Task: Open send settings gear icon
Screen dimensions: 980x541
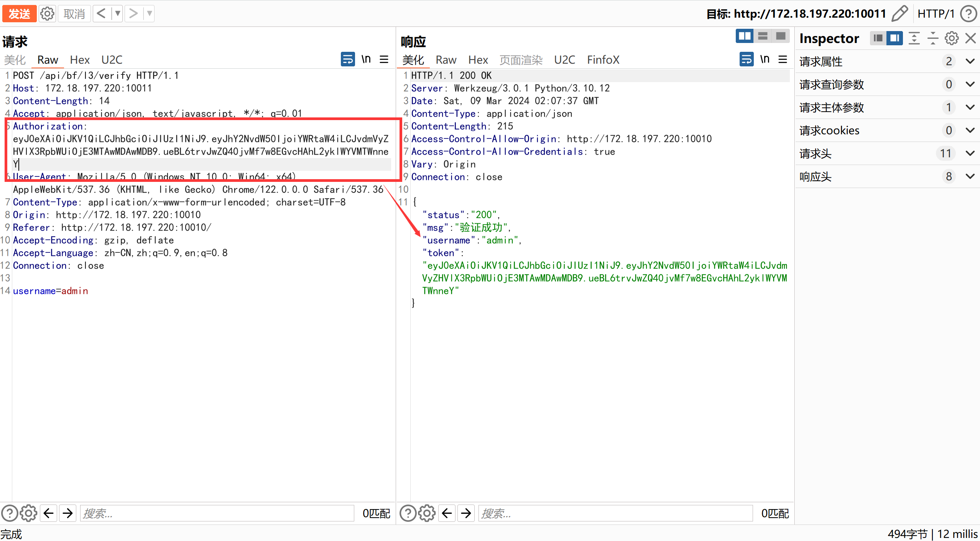Action: [47, 14]
